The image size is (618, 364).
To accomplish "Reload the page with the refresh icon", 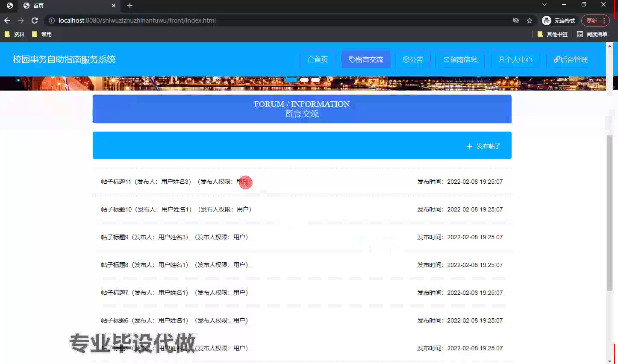I will pos(35,21).
